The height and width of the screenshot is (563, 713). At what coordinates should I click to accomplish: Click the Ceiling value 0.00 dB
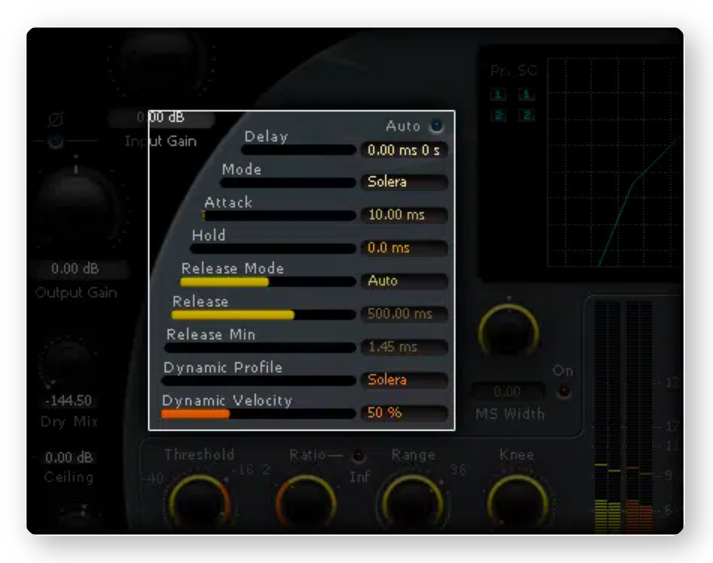tap(69, 457)
